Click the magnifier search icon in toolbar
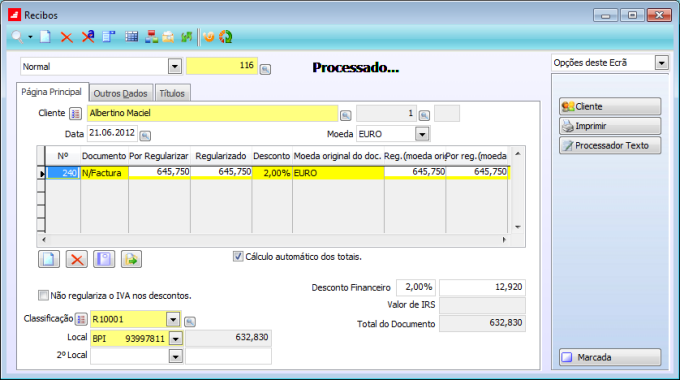The height and width of the screenshot is (380, 680). tap(17, 37)
